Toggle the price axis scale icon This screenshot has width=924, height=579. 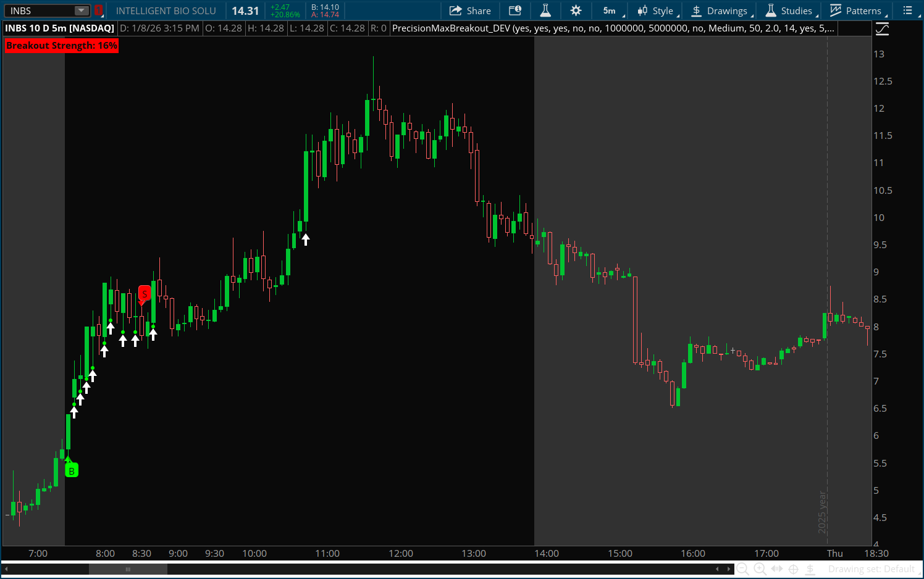pyautogui.click(x=883, y=29)
